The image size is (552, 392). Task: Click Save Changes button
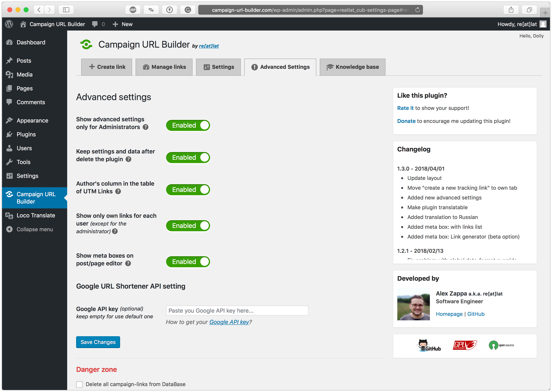pos(98,342)
